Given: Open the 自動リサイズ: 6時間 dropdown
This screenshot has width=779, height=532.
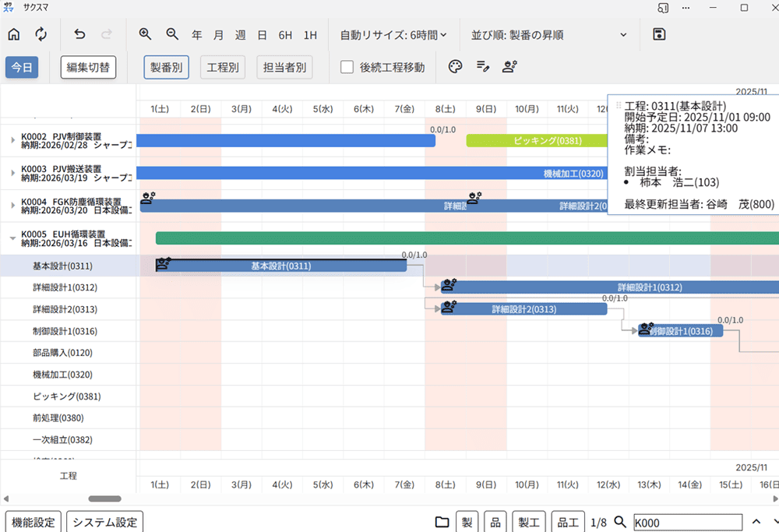Looking at the screenshot, I should click(x=393, y=34).
